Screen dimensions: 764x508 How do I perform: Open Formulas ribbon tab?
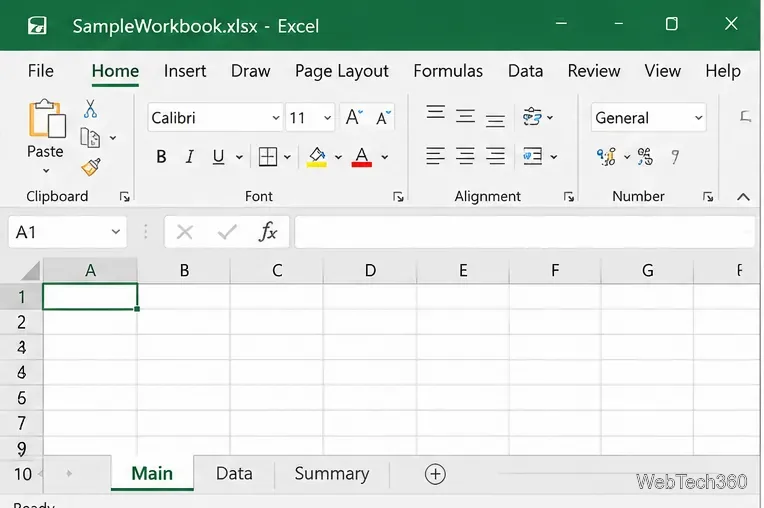(x=448, y=71)
